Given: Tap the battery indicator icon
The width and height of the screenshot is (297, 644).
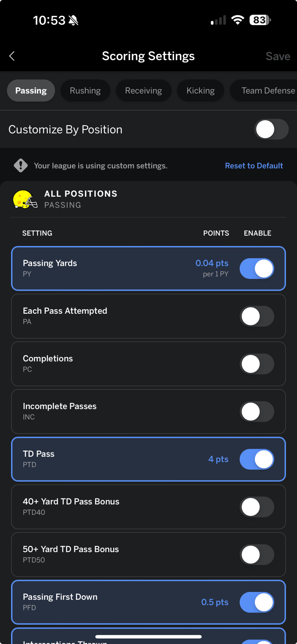Looking at the screenshot, I should coord(260,20).
